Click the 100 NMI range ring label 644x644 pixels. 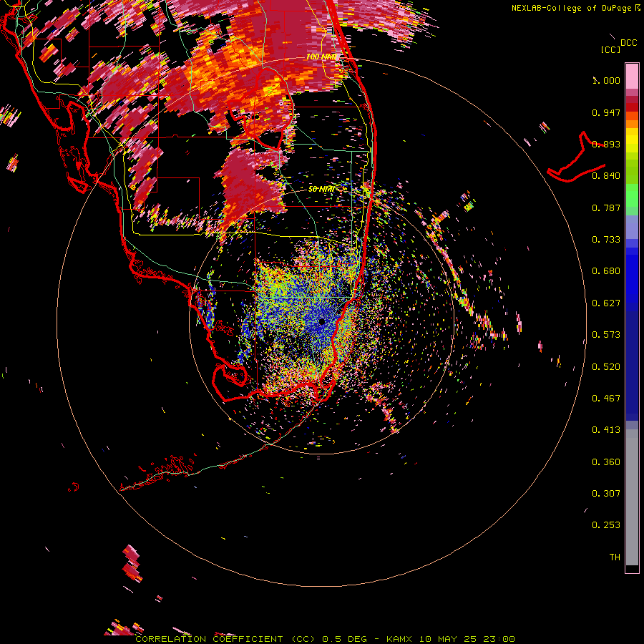click(321, 57)
